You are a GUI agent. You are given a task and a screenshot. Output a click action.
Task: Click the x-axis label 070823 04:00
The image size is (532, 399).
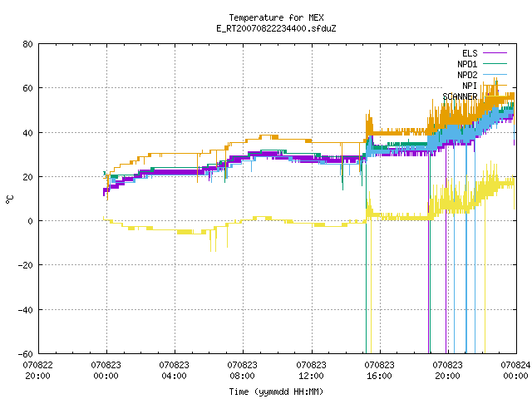pos(174,371)
